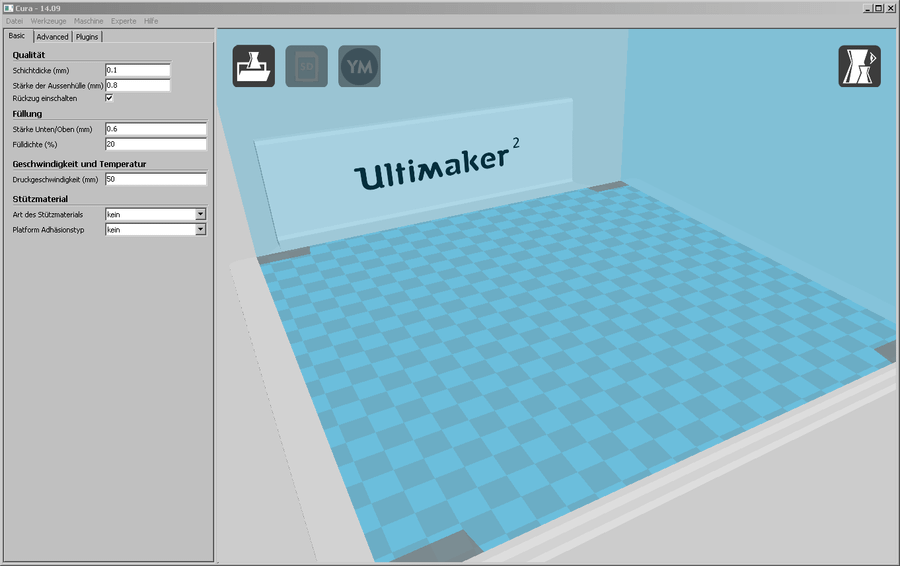
Task: Click the Fülldichte (%) label
Action: (34, 145)
